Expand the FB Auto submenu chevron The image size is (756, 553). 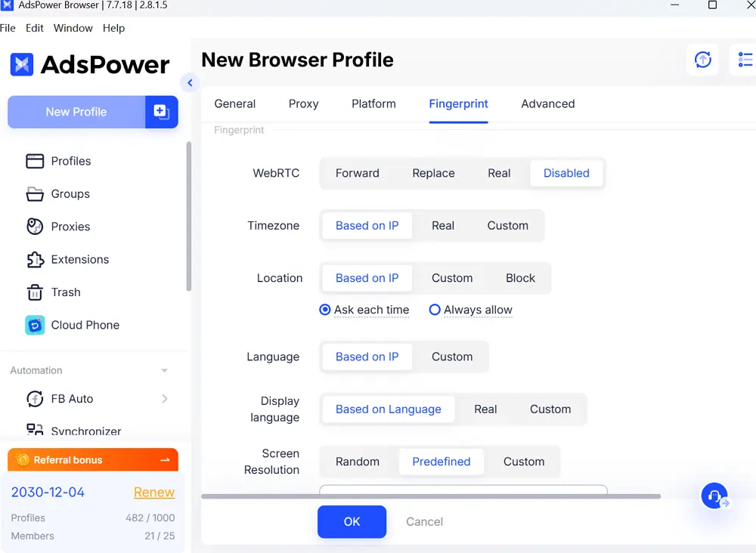click(165, 399)
